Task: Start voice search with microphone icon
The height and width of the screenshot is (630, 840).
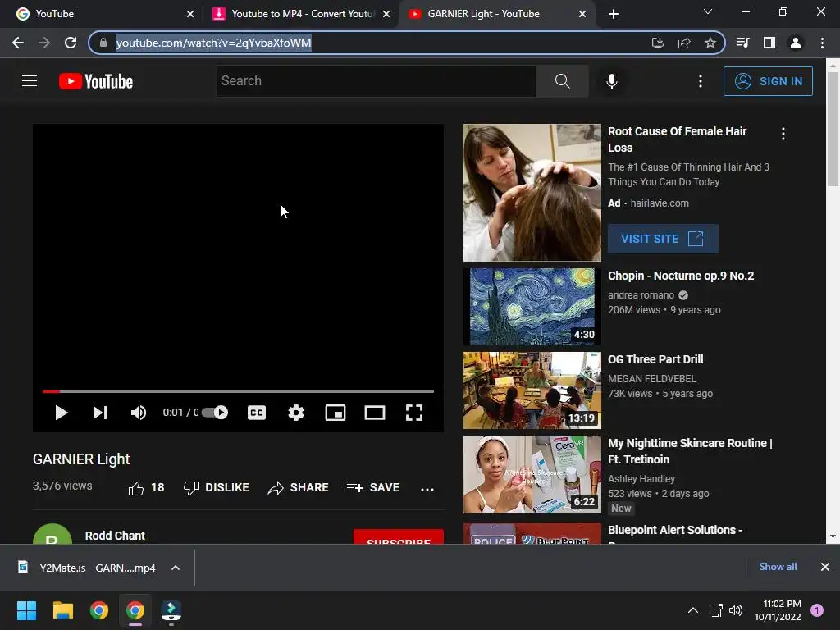Action: tap(611, 81)
